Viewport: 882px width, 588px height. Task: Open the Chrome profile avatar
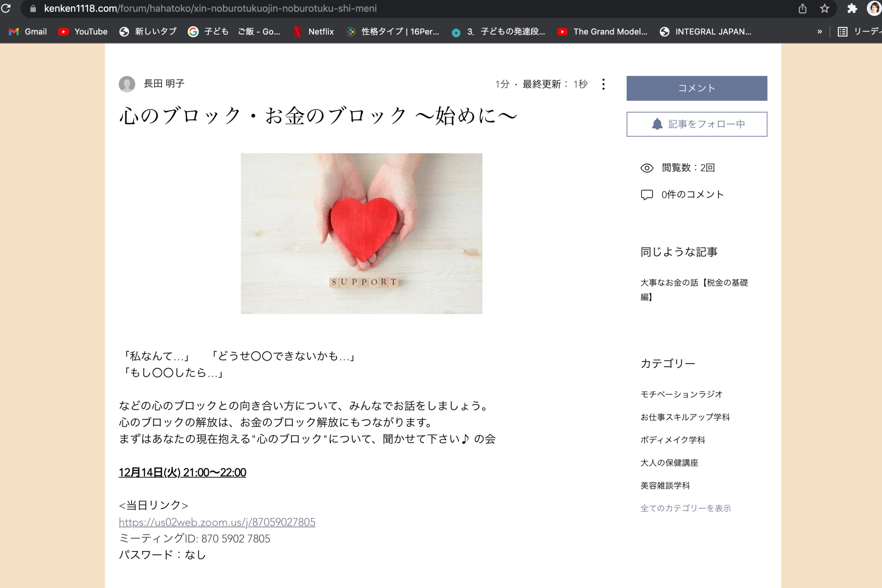click(875, 8)
